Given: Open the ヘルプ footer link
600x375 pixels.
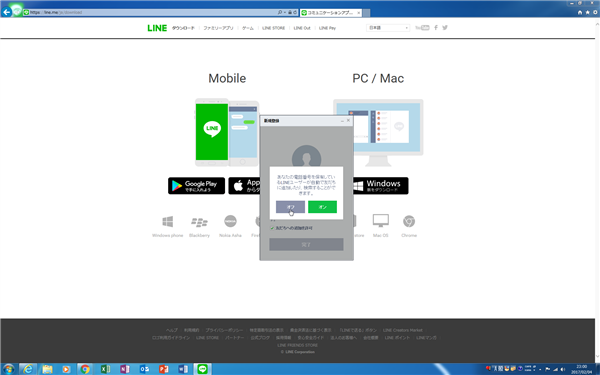Looking at the screenshot, I should click(172, 330).
